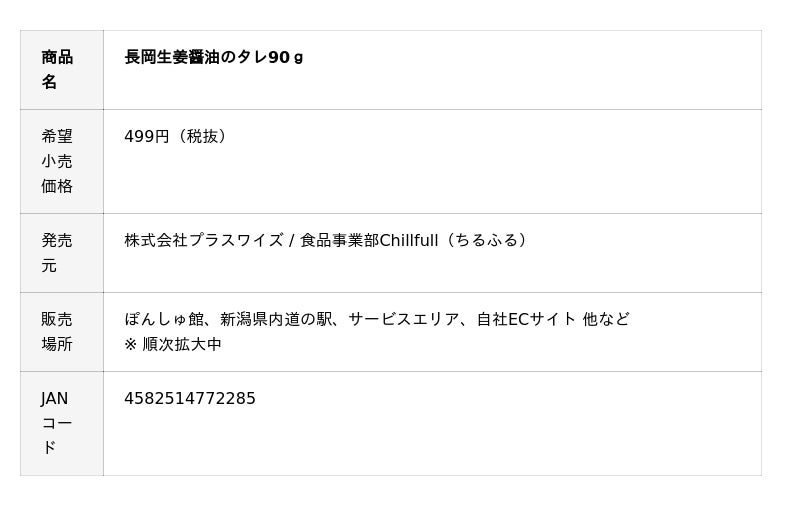800x506 pixels.
Task: Click company name 株式会社プラスワイズ
Action: (203, 240)
